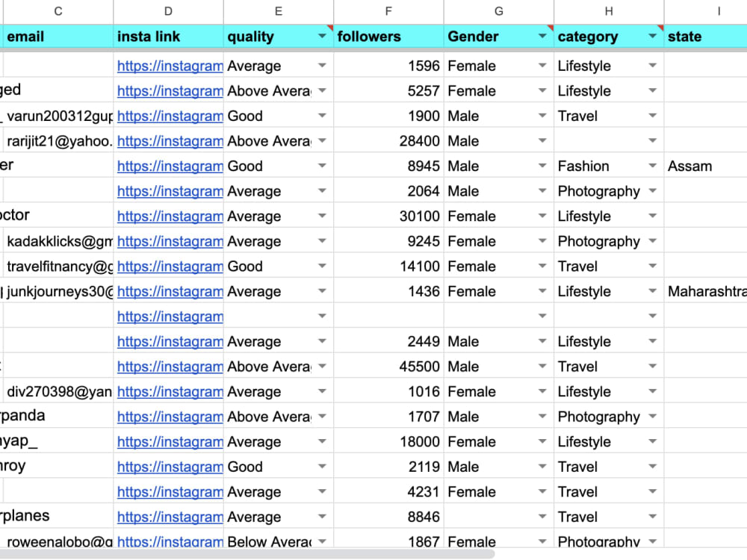
Task: Select the state header cell
Action: [x=706, y=36]
